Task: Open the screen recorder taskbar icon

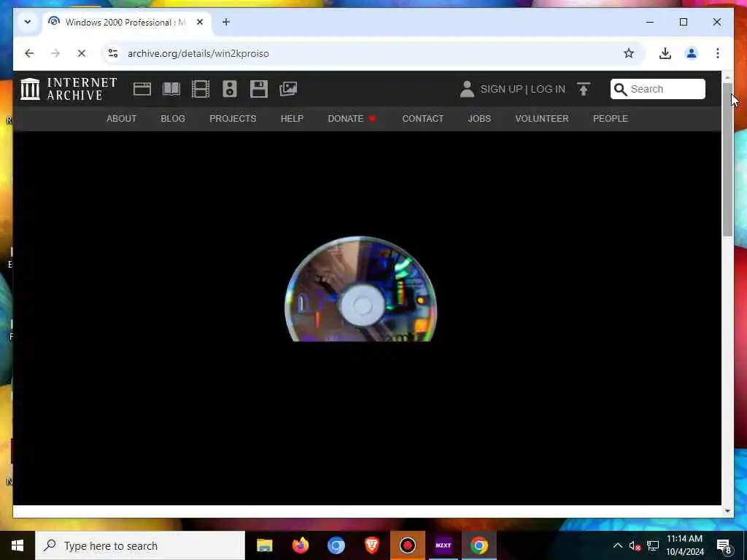Action: pos(407,545)
